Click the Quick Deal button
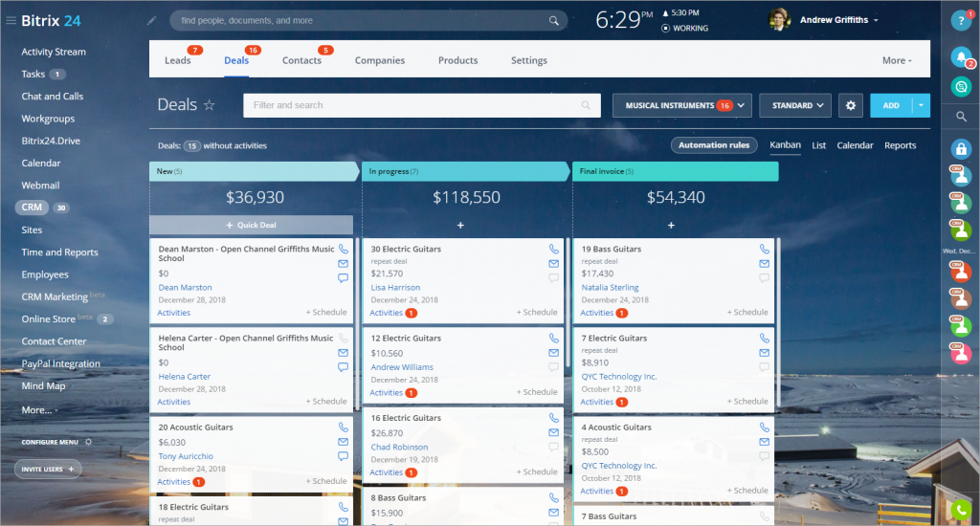 coord(252,225)
